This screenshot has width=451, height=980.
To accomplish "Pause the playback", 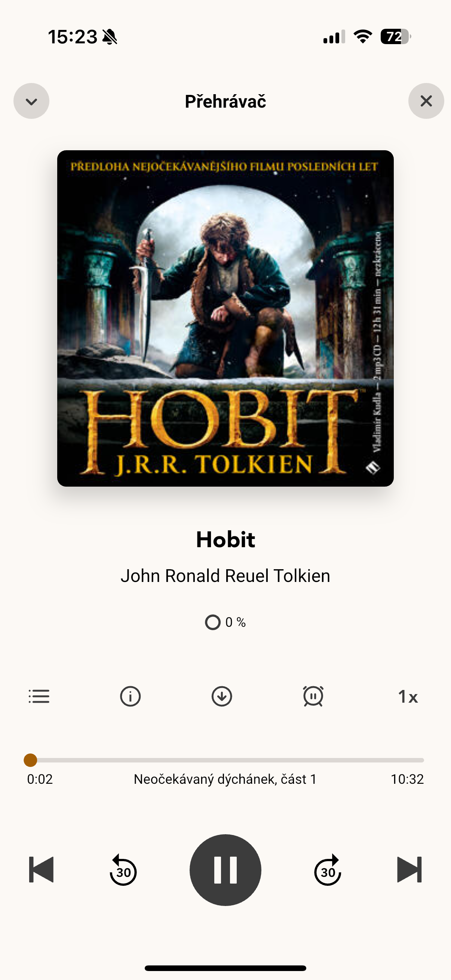I will 225,870.
